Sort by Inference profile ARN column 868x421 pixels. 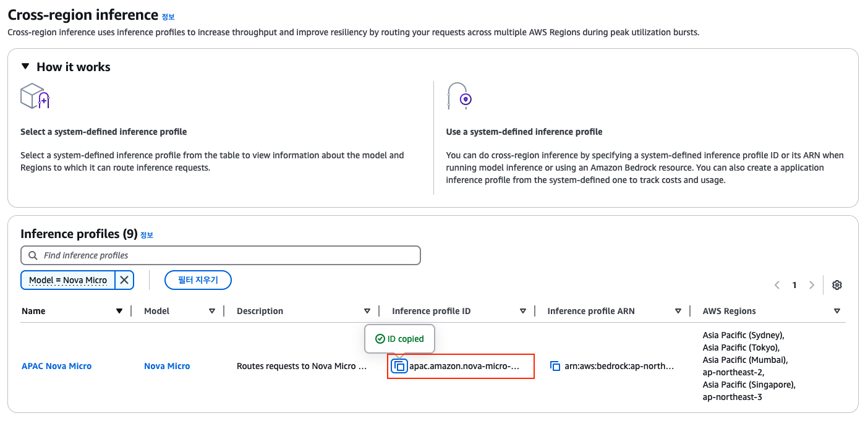coord(678,311)
